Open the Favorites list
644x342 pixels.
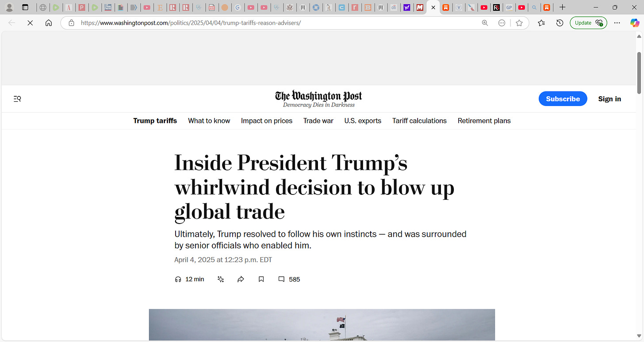coord(541,23)
